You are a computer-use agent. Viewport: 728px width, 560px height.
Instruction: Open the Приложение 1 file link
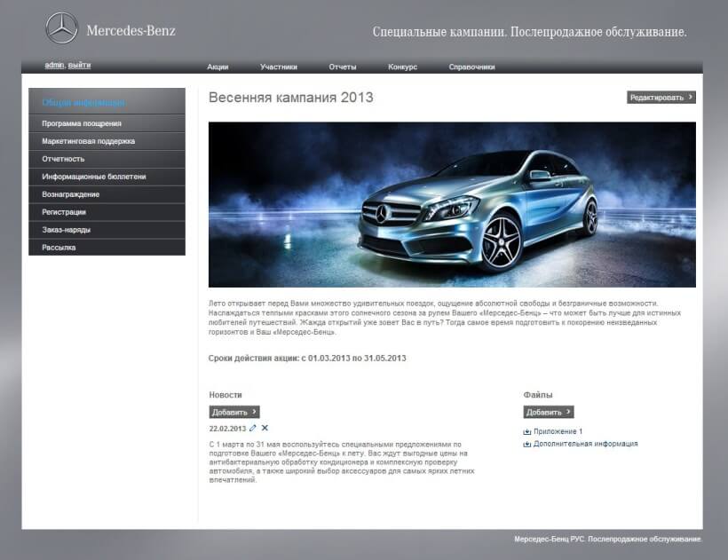pos(558,431)
